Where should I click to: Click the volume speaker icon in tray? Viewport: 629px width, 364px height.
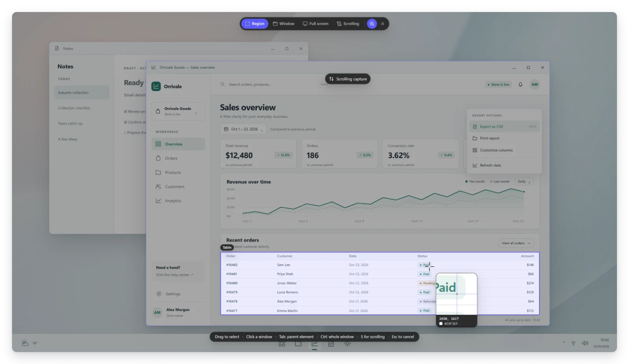[x=585, y=343]
